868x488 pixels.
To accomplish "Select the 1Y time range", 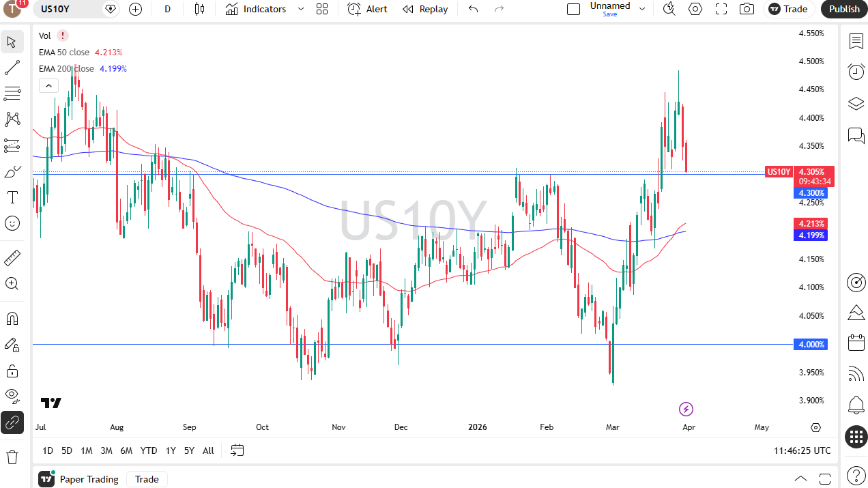I will [171, 450].
